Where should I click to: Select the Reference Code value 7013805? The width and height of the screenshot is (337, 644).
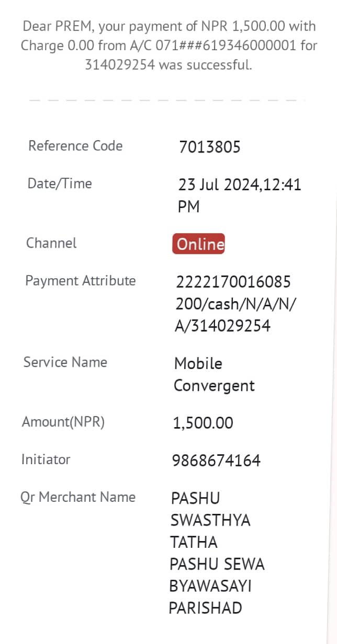click(x=209, y=147)
